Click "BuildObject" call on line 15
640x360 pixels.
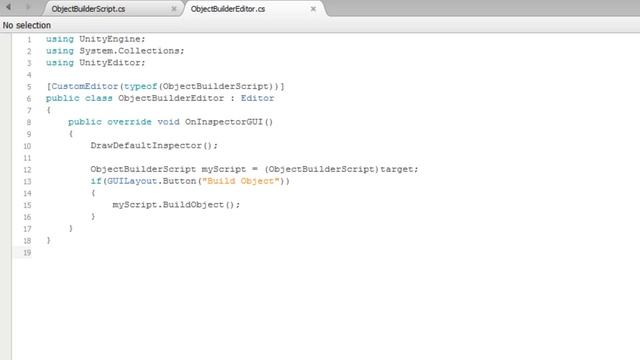click(193, 205)
